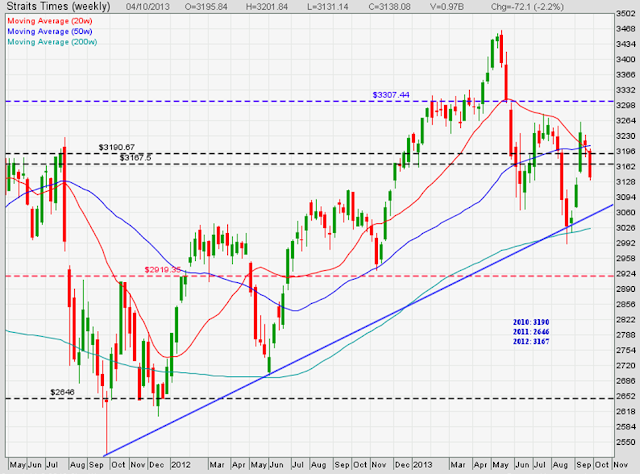Click price axis value "3162"
The height and width of the screenshot is (474, 640).
coord(625,167)
